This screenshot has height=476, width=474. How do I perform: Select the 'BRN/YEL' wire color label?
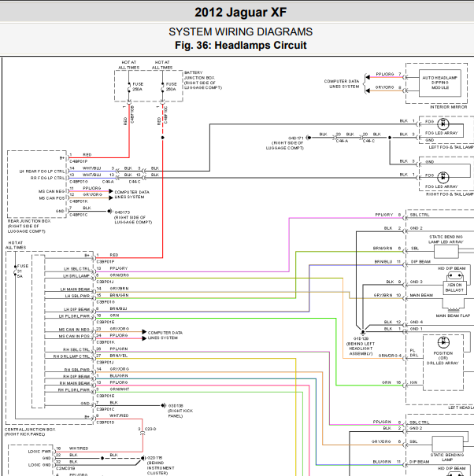tap(119, 356)
